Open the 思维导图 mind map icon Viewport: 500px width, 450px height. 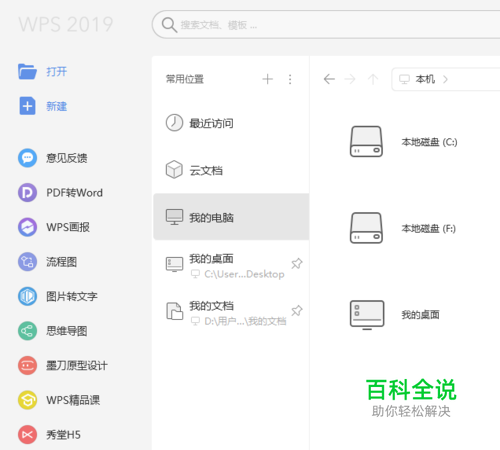coord(27,331)
